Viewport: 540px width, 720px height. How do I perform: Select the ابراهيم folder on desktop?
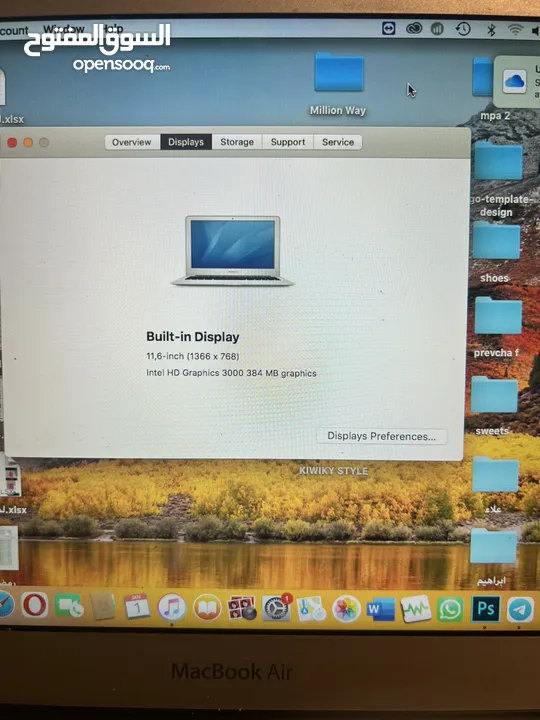point(493,546)
